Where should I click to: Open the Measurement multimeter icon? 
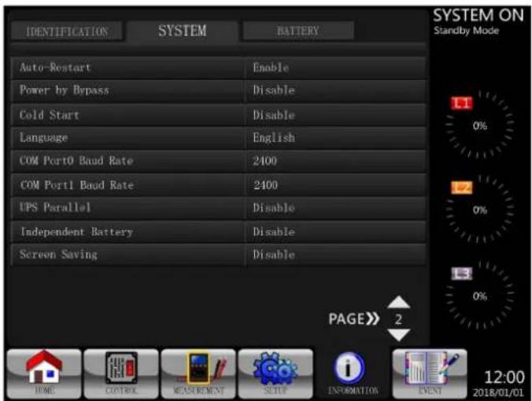pos(198,373)
